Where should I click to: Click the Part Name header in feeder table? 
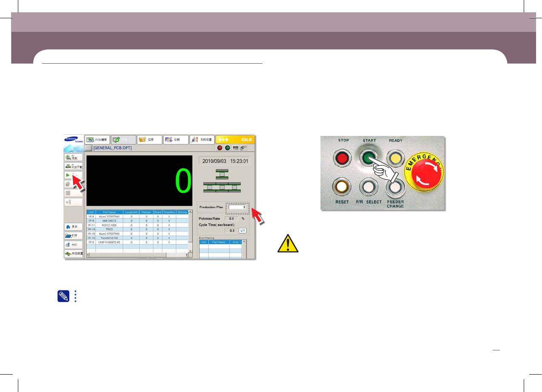[110, 212]
